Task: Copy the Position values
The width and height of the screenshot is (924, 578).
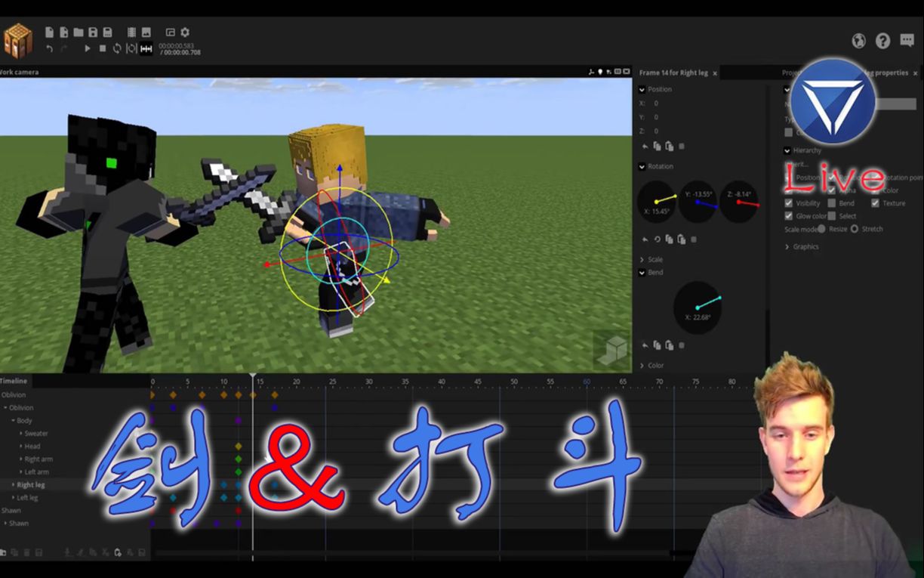Action: [x=657, y=147]
